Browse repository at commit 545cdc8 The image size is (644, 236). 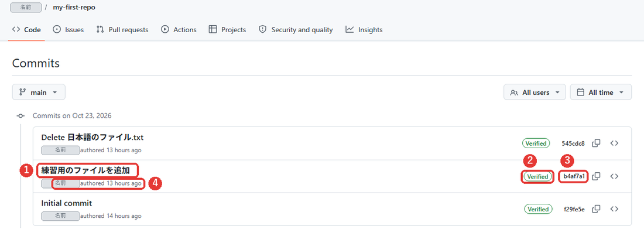[x=614, y=143]
